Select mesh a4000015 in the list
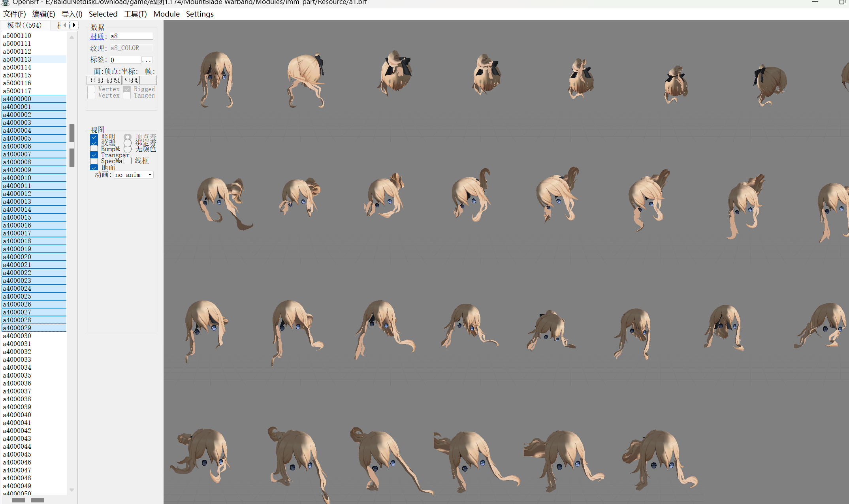This screenshot has width=849, height=504. pyautogui.click(x=34, y=217)
